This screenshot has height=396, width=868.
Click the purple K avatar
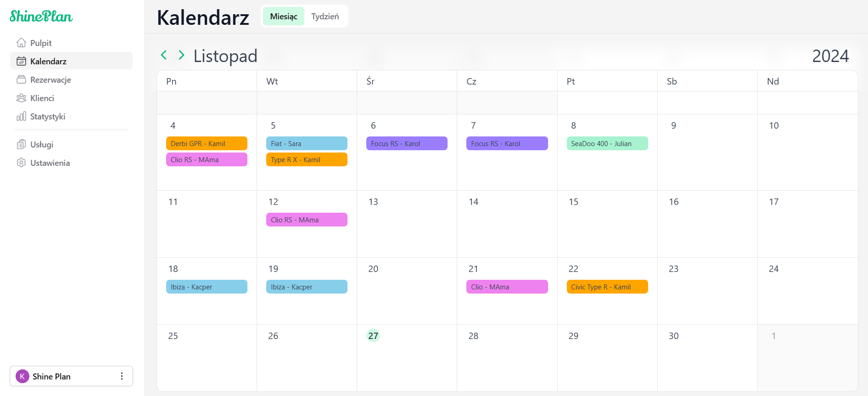pyautogui.click(x=22, y=376)
